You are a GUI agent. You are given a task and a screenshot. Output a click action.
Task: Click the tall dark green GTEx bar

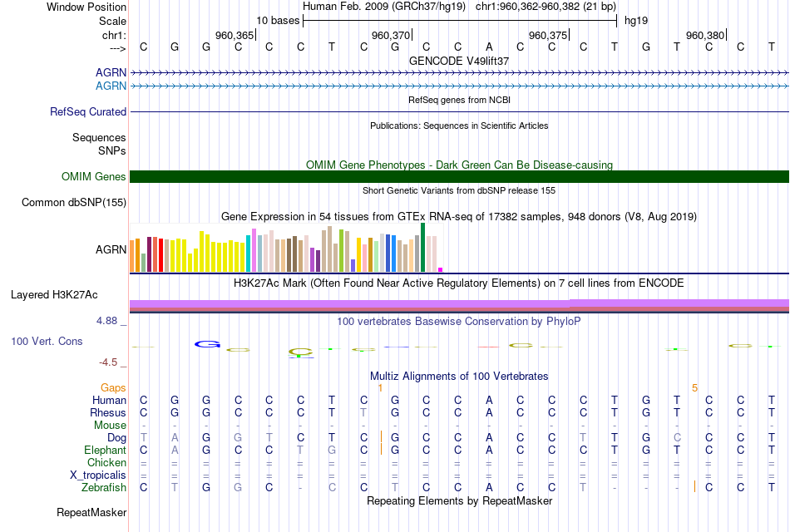423,248
